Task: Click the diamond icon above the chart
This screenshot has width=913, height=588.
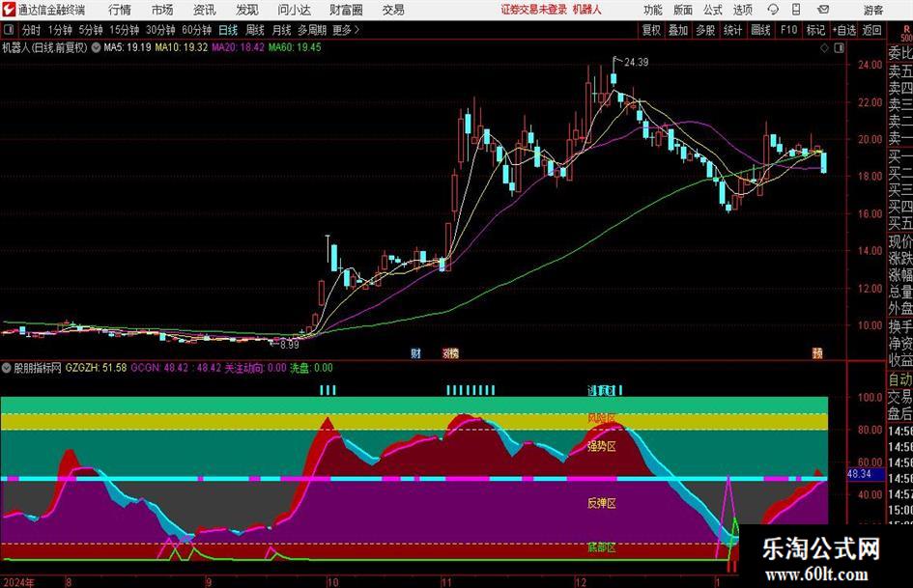Action: coord(824,47)
